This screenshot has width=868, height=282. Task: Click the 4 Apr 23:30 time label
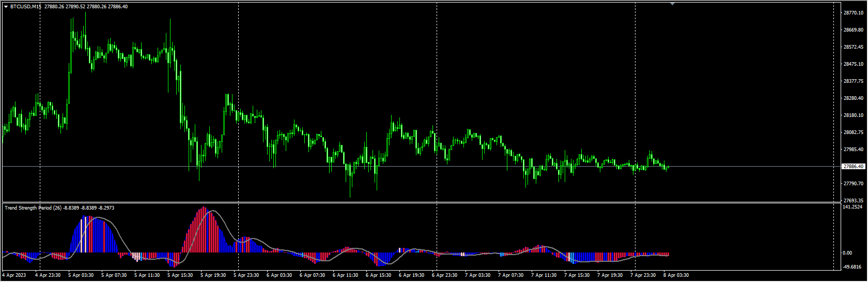[x=48, y=275]
